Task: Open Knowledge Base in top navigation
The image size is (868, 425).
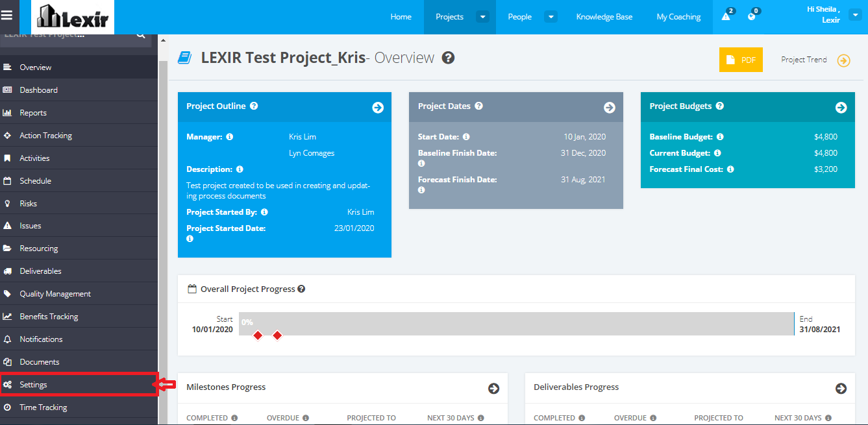Action: click(x=604, y=17)
